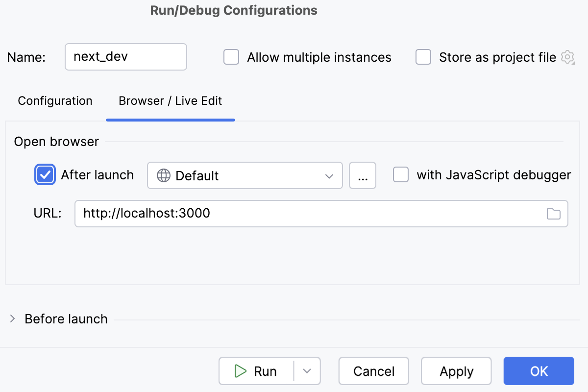The image size is (588, 392).
Task: Uncheck the After launch option
Action: coord(45,174)
